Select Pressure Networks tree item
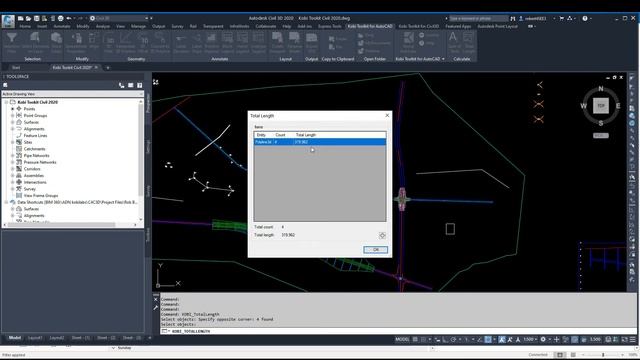The image size is (640, 360). point(40,162)
